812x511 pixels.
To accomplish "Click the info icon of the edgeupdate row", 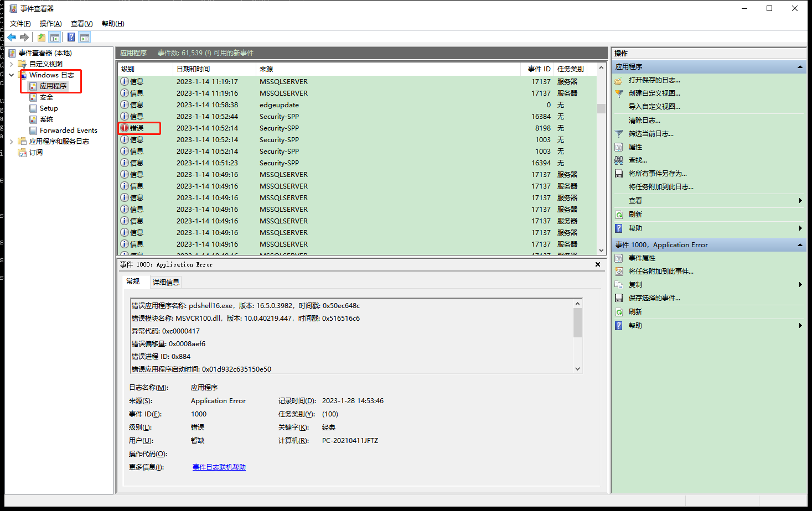I will pos(125,105).
